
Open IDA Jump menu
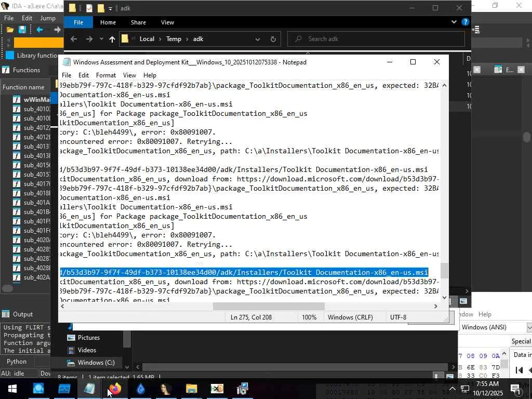coord(48,18)
